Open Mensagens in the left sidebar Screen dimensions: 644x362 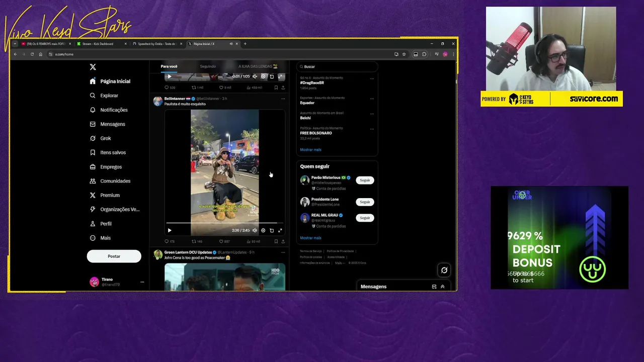[107, 124]
